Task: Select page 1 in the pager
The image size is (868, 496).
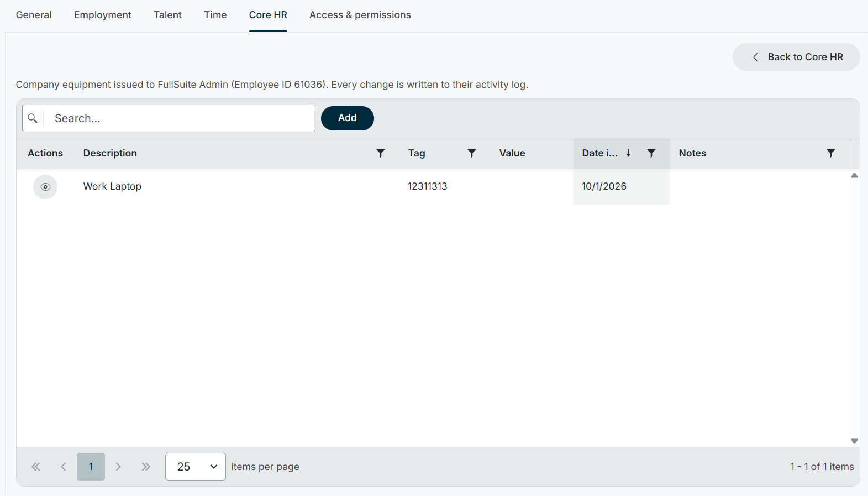Action: 91,467
